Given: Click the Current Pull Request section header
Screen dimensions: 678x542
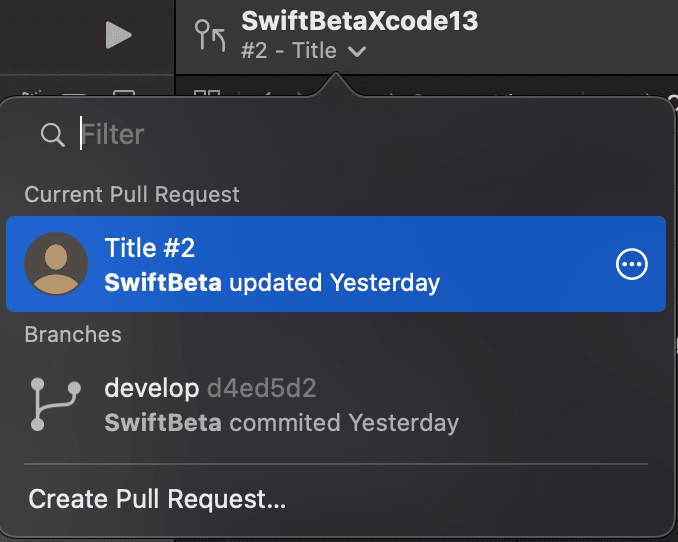Looking at the screenshot, I should (132, 194).
